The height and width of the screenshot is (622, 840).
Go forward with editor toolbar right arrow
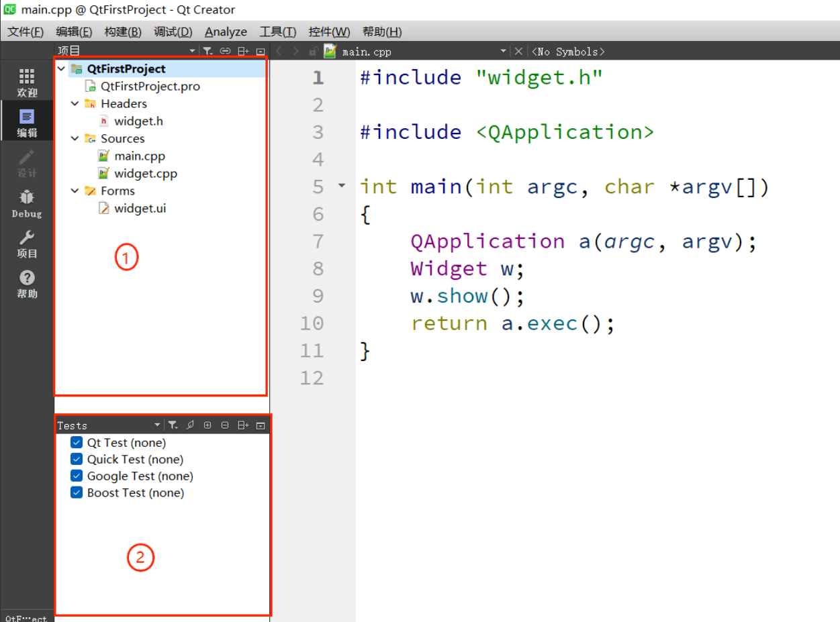tap(296, 51)
